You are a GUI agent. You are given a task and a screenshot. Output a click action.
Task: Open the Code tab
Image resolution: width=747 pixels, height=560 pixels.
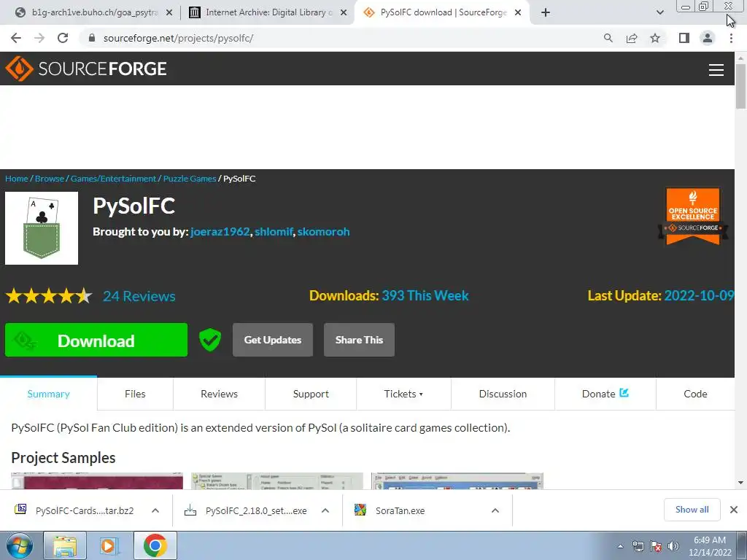(695, 394)
